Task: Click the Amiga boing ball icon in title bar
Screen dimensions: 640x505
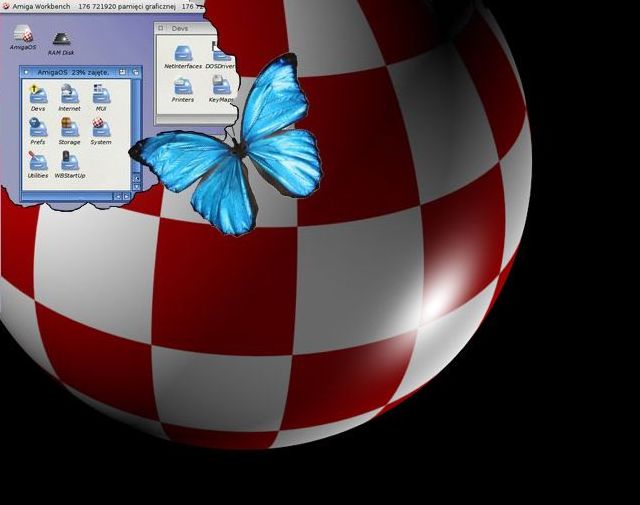Action: pos(6,6)
